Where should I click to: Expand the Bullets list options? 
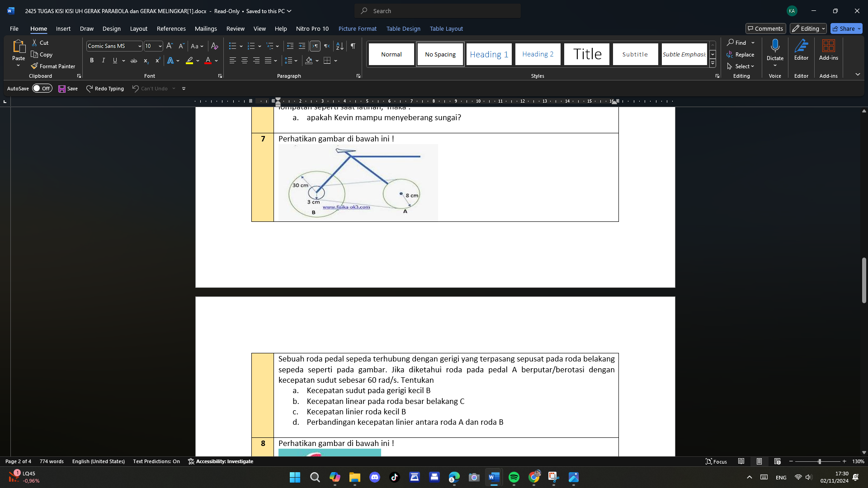coord(241,46)
